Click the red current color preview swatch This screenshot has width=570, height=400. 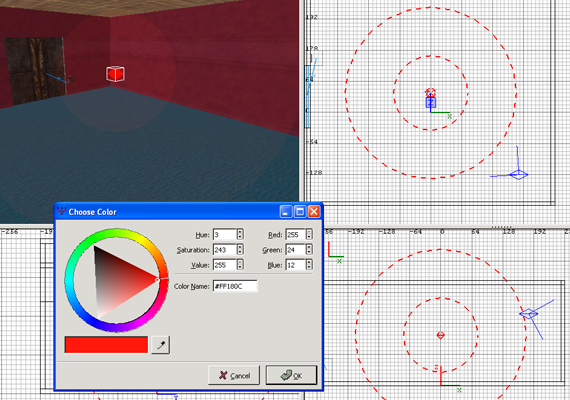(106, 345)
